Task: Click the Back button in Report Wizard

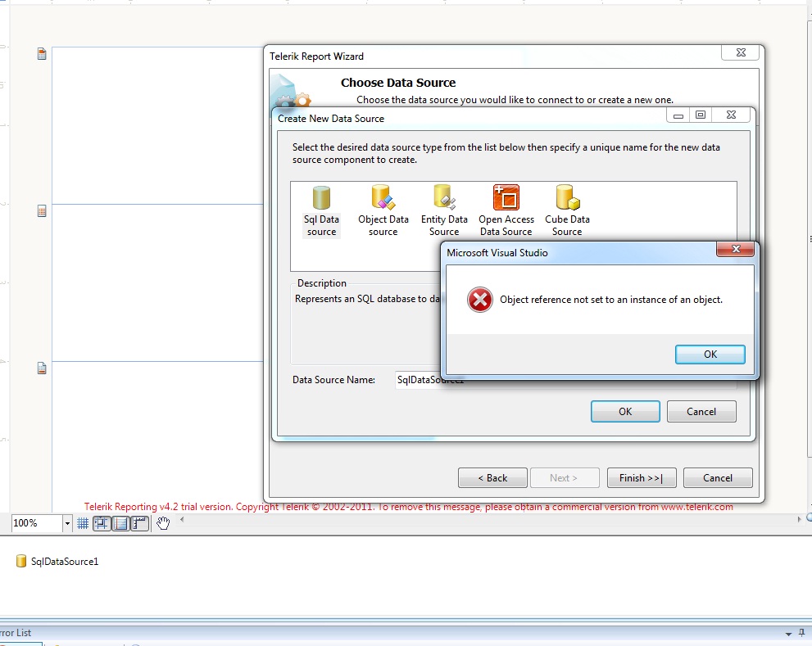Action: [x=492, y=478]
